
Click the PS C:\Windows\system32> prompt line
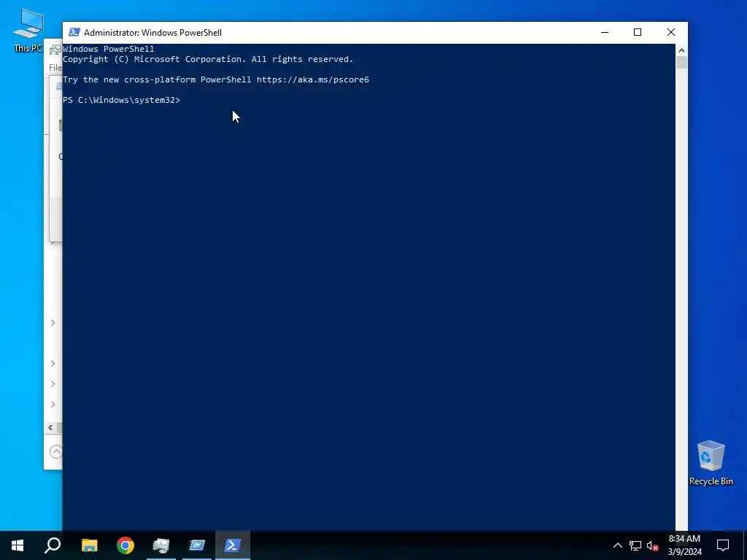click(x=122, y=100)
